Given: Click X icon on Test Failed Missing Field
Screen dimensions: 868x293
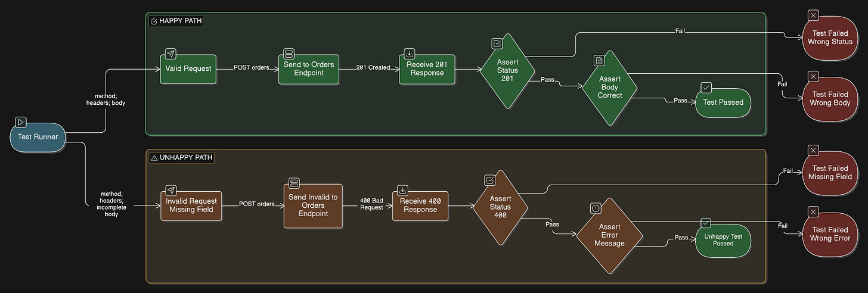Looking at the screenshot, I should click(813, 150).
